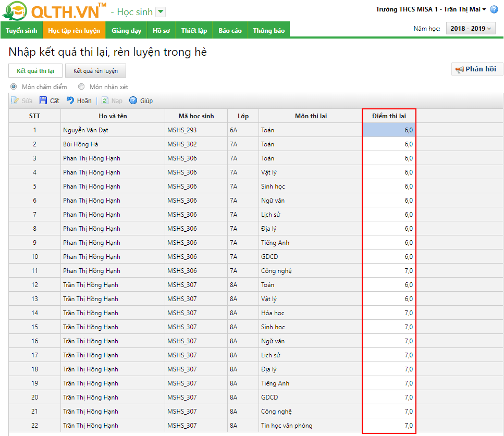Screen dimensions: 504x436
Task: Open the Thông báo menu
Action: (x=269, y=30)
